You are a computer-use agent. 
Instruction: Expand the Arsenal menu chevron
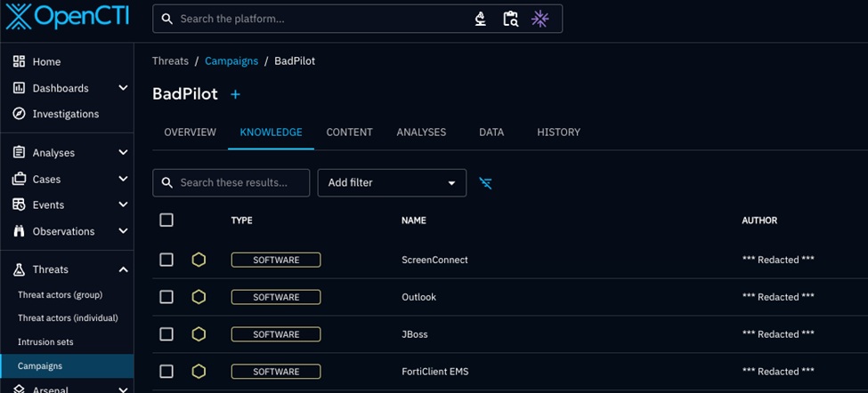tap(123, 389)
